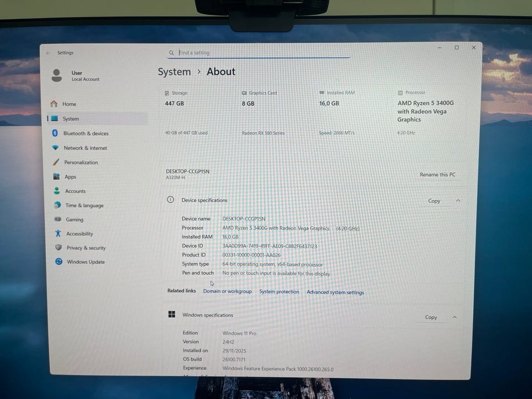Click the Time & language globe icon
The height and width of the screenshot is (399, 532).
coord(57,205)
